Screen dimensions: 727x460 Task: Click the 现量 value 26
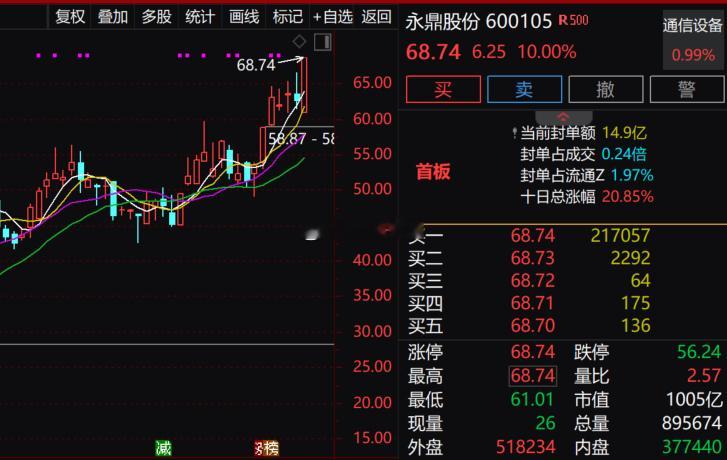click(545, 423)
